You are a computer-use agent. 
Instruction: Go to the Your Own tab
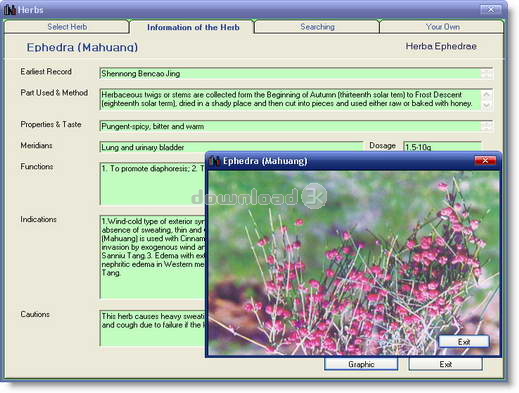(x=442, y=27)
